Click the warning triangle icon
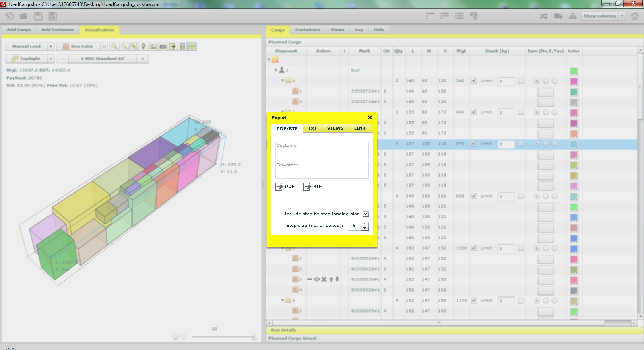 (572, 16)
